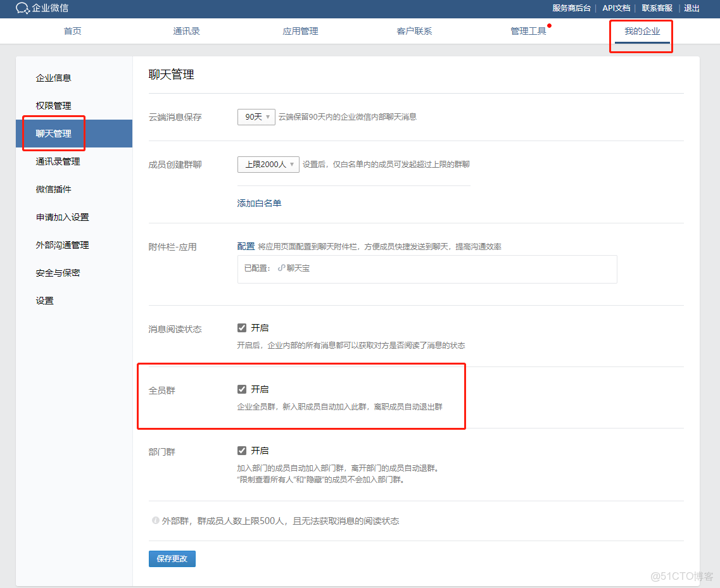720x588 pixels.
Task: Uncheck 开启 for 全员群
Action: coord(241,389)
